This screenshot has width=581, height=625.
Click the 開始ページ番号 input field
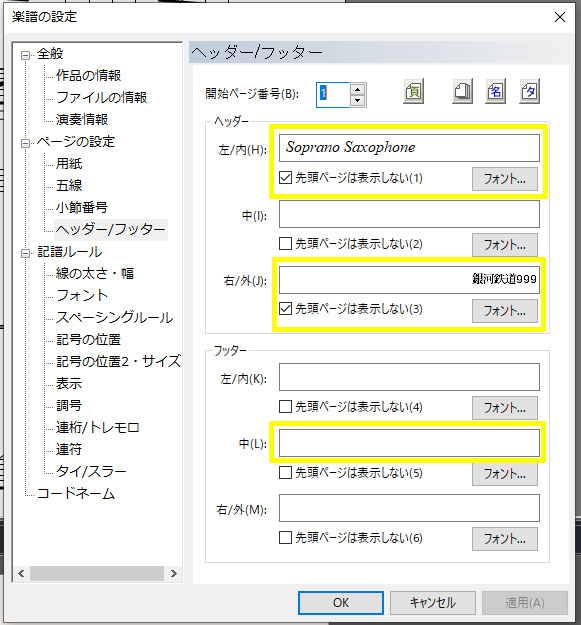333,94
